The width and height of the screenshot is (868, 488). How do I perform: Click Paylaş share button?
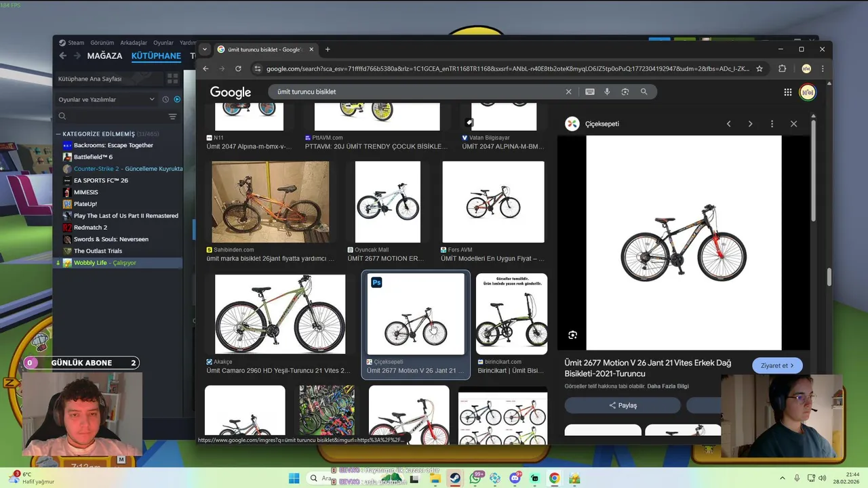[x=623, y=405]
